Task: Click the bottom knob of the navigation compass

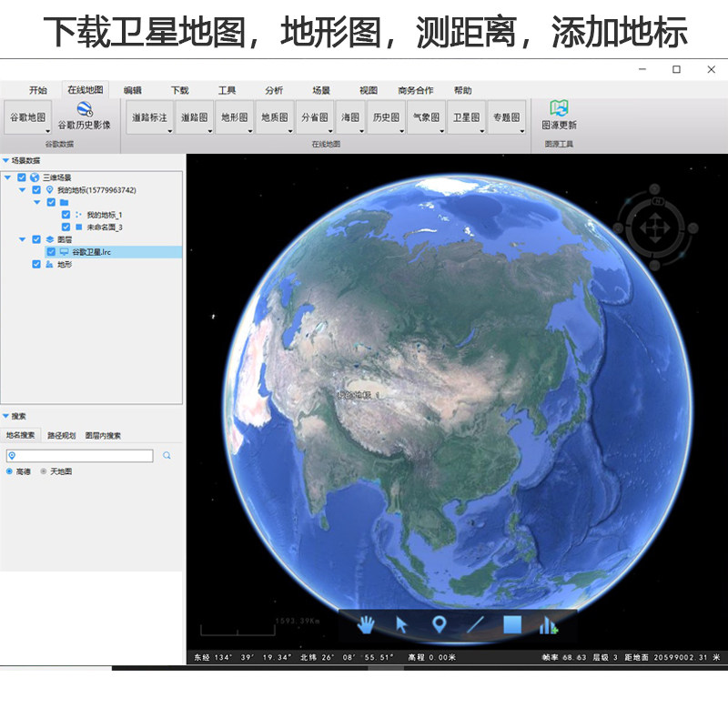Action: point(654,265)
